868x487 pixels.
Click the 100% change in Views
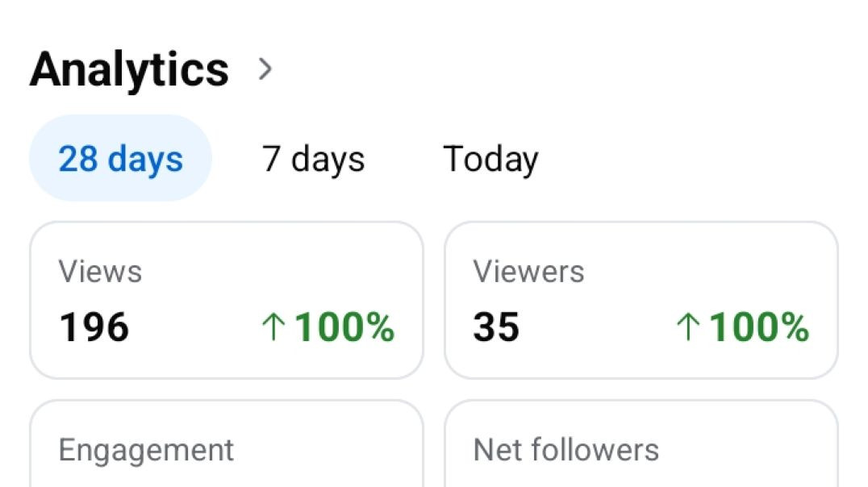click(x=344, y=327)
